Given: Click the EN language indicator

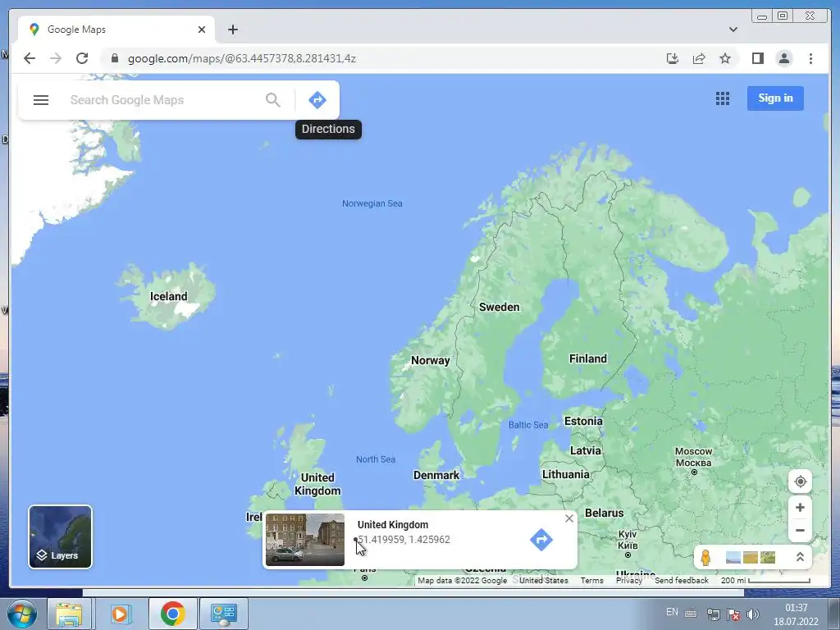Looking at the screenshot, I should point(672,612).
